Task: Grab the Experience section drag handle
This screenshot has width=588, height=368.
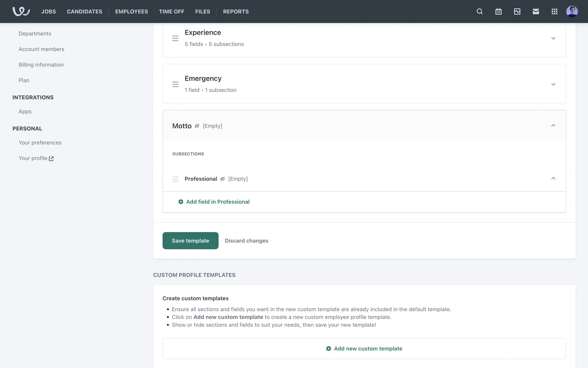Action: [175, 38]
